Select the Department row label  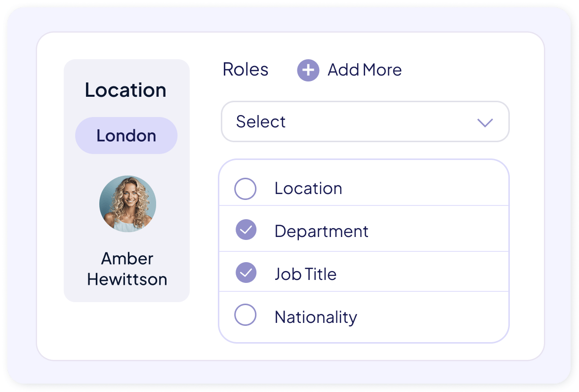[x=322, y=232]
